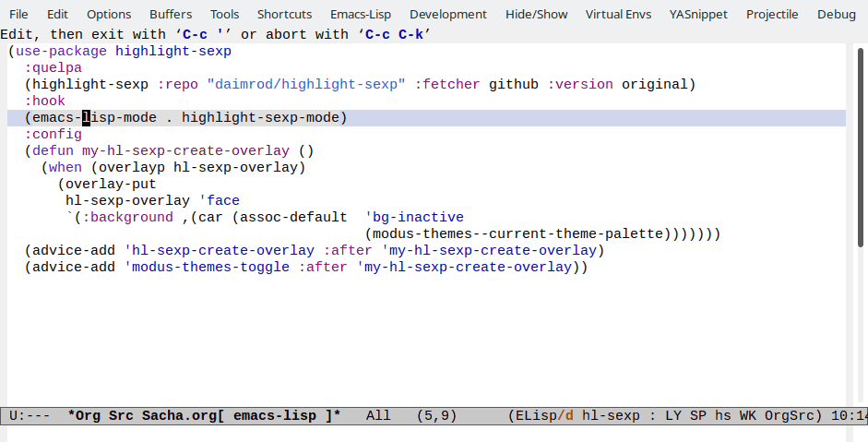Open the Virtual Envs menu
This screenshot has width=868, height=442.
point(618,14)
